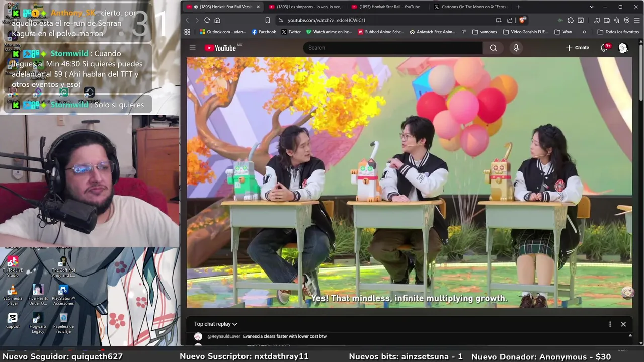Open the three-dot chat replay options

tap(610, 324)
